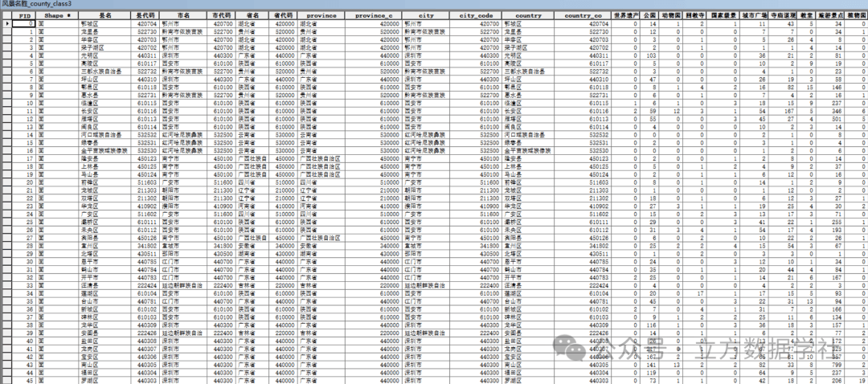The width and height of the screenshot is (868, 384).
Task: Click 旅游景点 cell with value 799
Action: click(830, 365)
